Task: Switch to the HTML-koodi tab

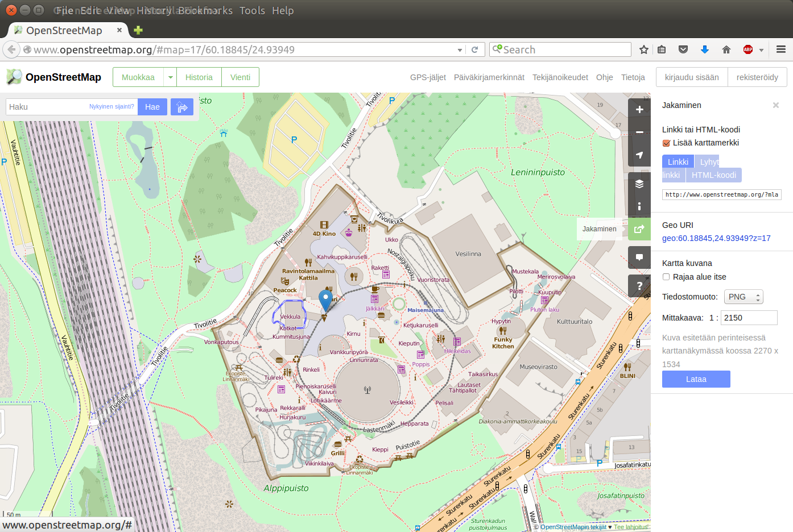Action: 713,175
